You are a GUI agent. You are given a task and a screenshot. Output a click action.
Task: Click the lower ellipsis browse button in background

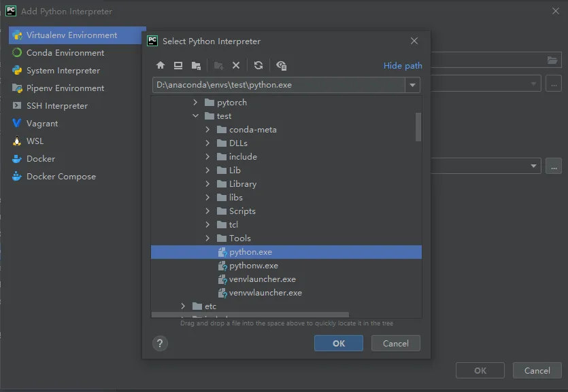[x=554, y=166]
